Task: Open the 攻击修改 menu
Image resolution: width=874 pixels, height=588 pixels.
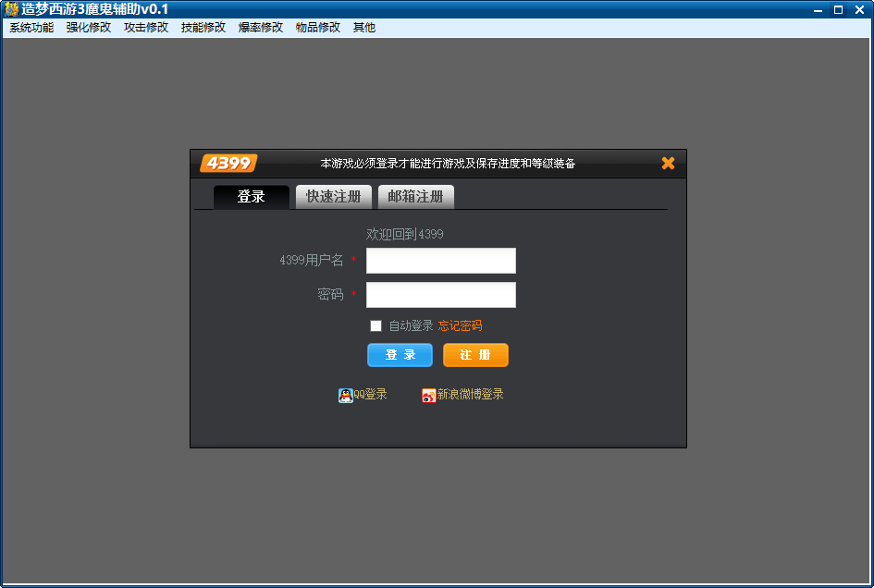Action: coord(146,28)
